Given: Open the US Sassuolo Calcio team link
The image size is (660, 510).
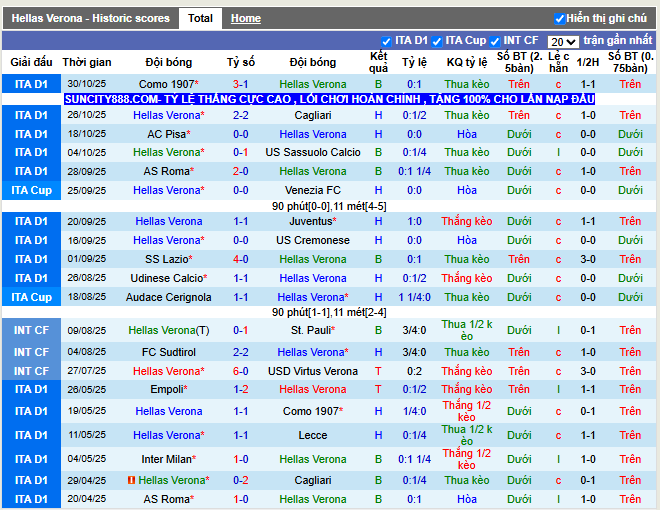Looking at the screenshot, I should coord(313,152).
